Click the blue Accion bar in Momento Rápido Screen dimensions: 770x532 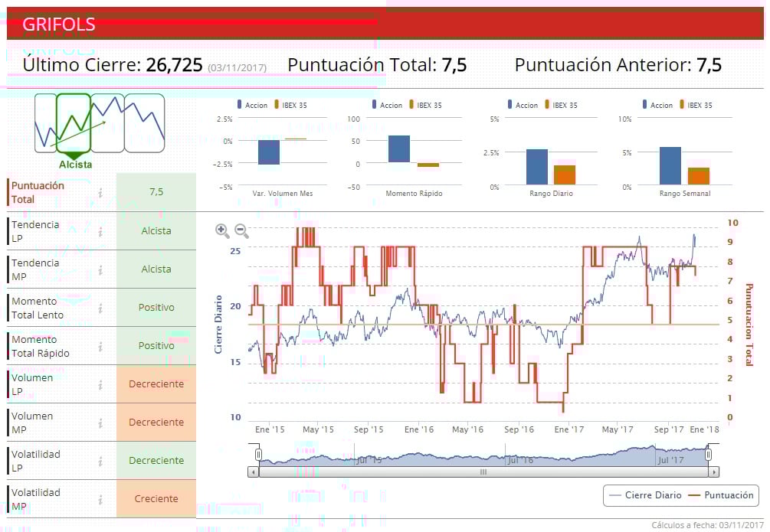coord(399,149)
